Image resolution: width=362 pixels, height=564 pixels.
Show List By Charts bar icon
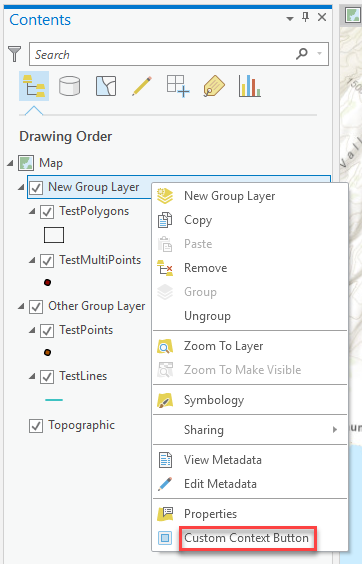click(249, 86)
